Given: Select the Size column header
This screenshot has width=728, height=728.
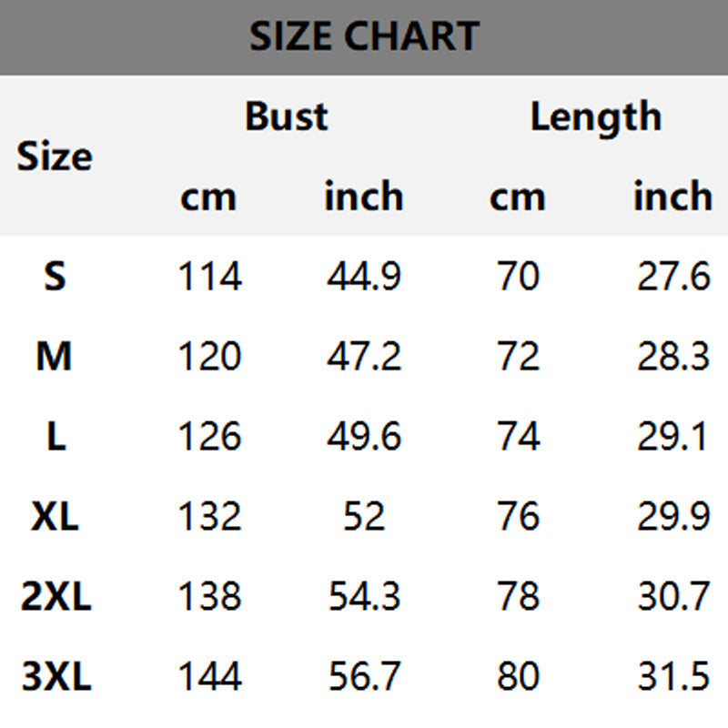Looking at the screenshot, I should point(55,156).
